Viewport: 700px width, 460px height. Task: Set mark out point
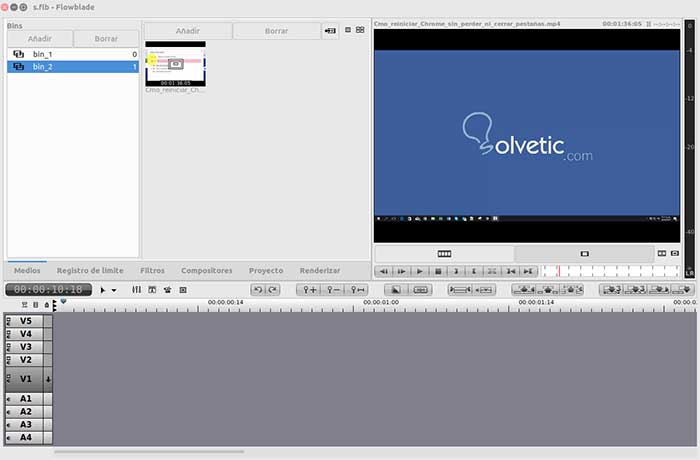pyautogui.click(x=474, y=271)
